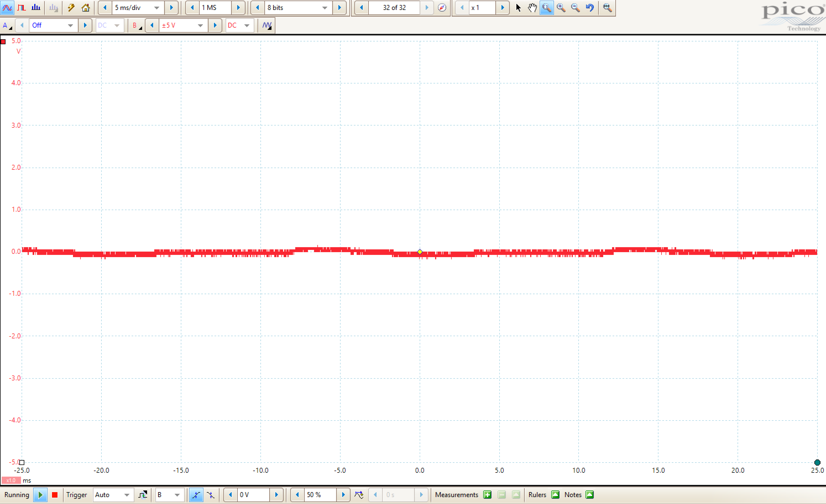The height and width of the screenshot is (504, 826).
Task: Stop capture with the red square button
Action: click(x=55, y=495)
